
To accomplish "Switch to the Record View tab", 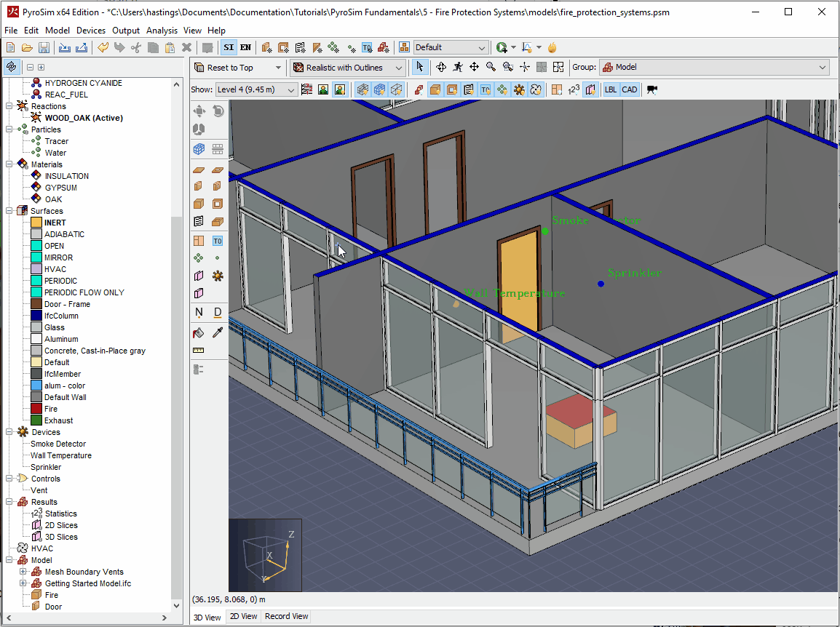I will pyautogui.click(x=287, y=616).
